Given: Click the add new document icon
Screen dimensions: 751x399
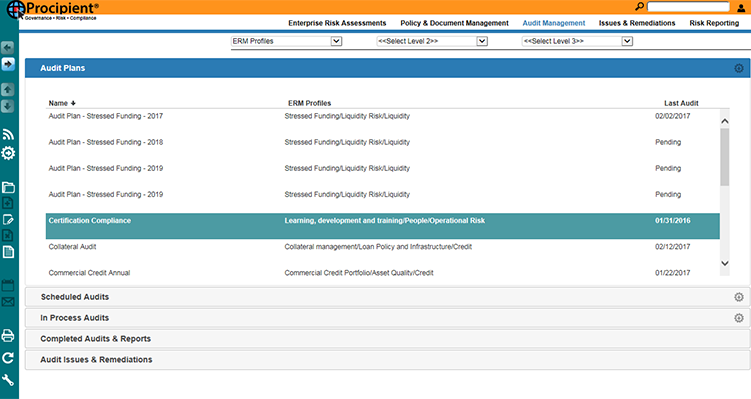Looking at the screenshot, I should point(8,203).
